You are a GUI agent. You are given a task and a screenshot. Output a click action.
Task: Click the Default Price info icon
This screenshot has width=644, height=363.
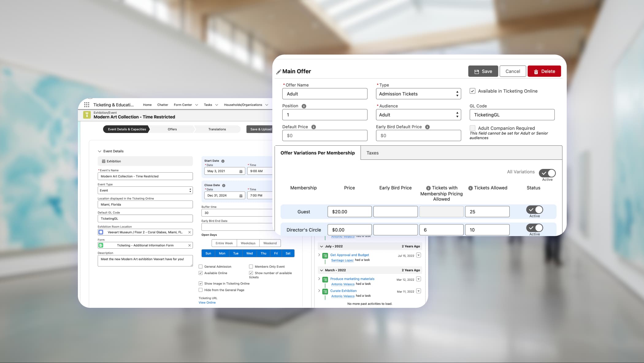pyautogui.click(x=313, y=127)
